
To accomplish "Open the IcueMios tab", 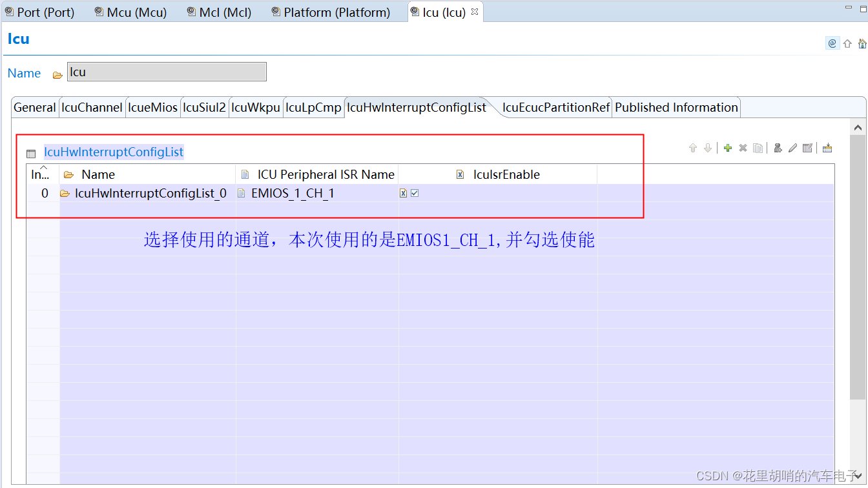I will [x=152, y=108].
